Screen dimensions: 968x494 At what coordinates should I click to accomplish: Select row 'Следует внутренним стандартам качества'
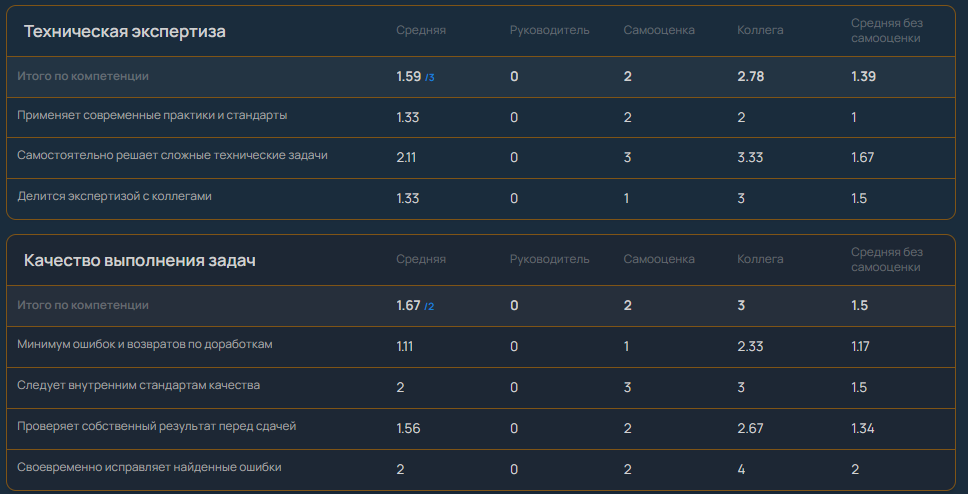[139, 384]
